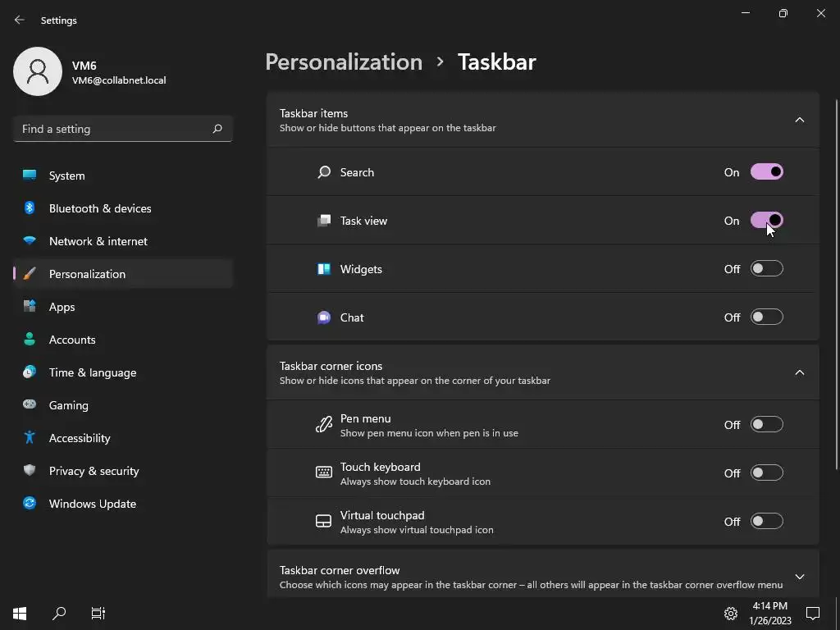Image resolution: width=840 pixels, height=630 pixels.
Task: Open Accessibility settings category
Action: point(80,438)
